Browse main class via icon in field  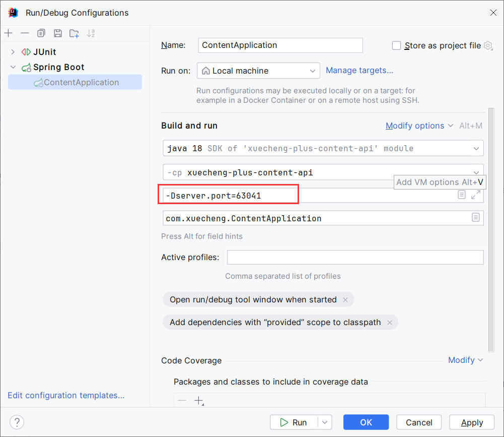[476, 218]
